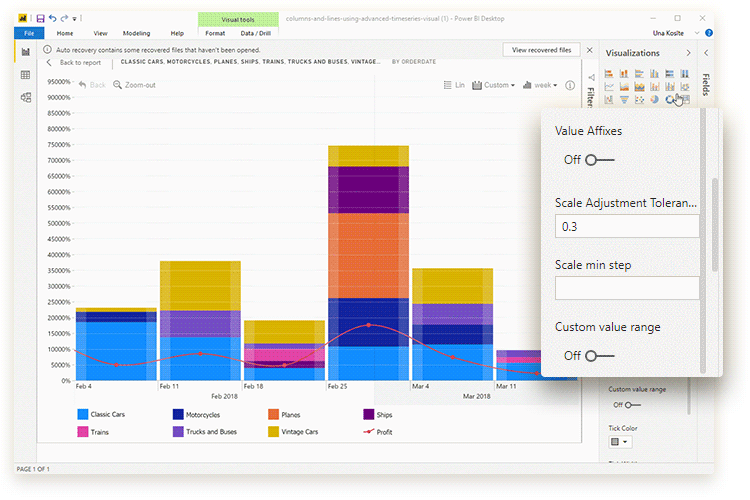This screenshot has height=500, width=750.
Task: Click the Undo arrow icon
Action: 53,19
